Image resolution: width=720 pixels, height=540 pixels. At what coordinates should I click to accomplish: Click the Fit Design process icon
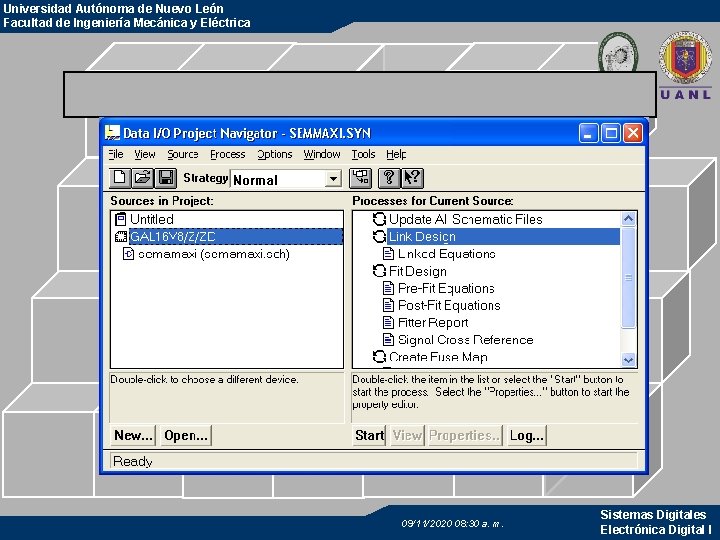click(x=379, y=271)
